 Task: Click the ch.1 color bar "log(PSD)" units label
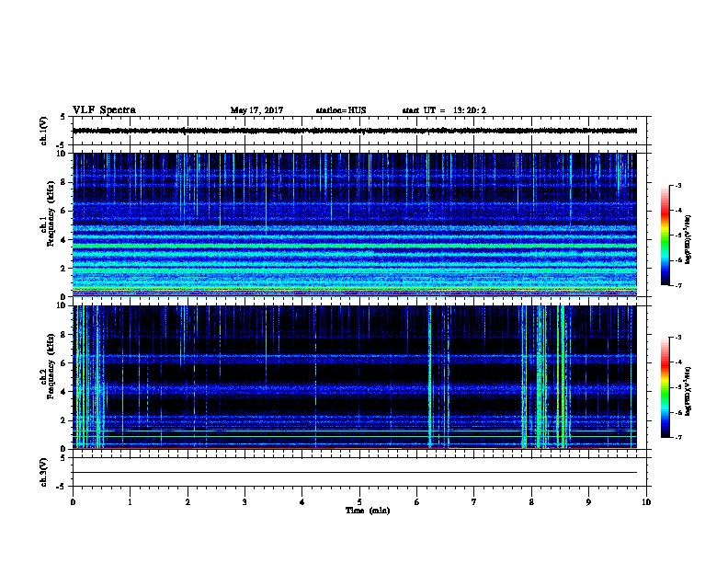(688, 240)
